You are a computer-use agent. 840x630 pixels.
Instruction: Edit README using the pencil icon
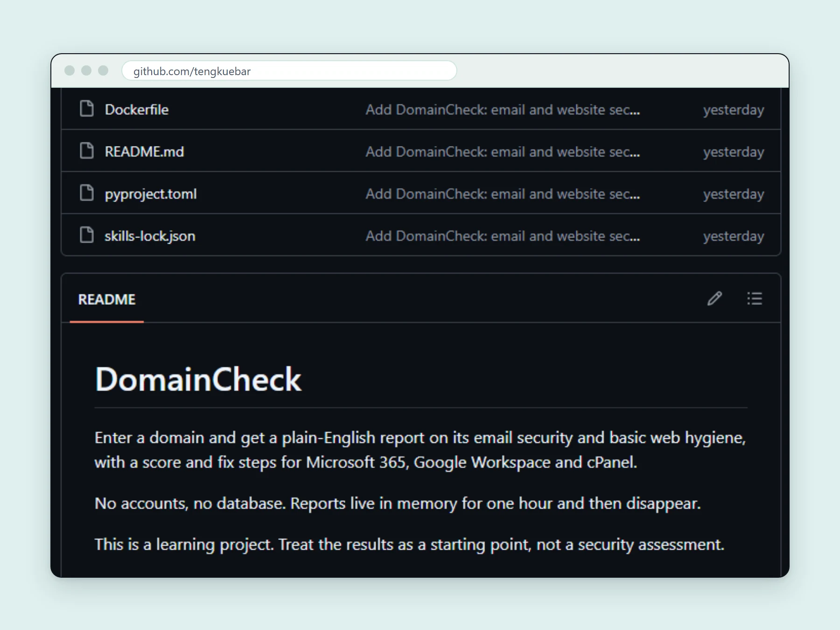714,299
